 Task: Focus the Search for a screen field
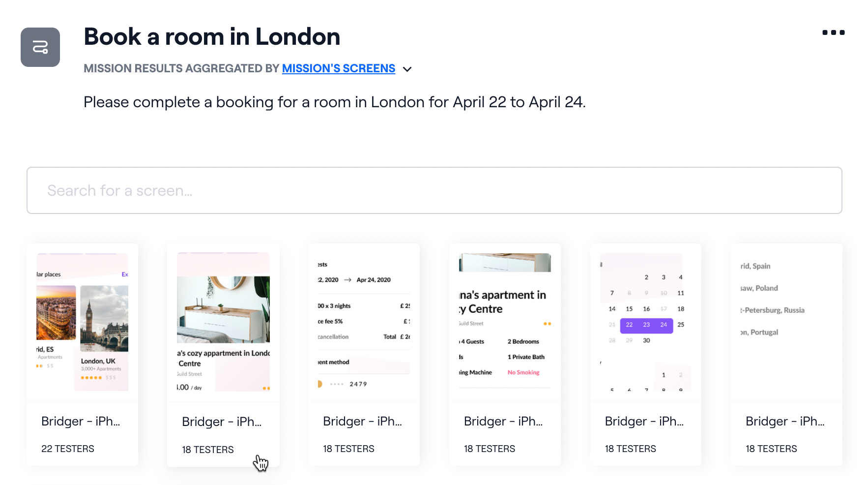coord(434,190)
